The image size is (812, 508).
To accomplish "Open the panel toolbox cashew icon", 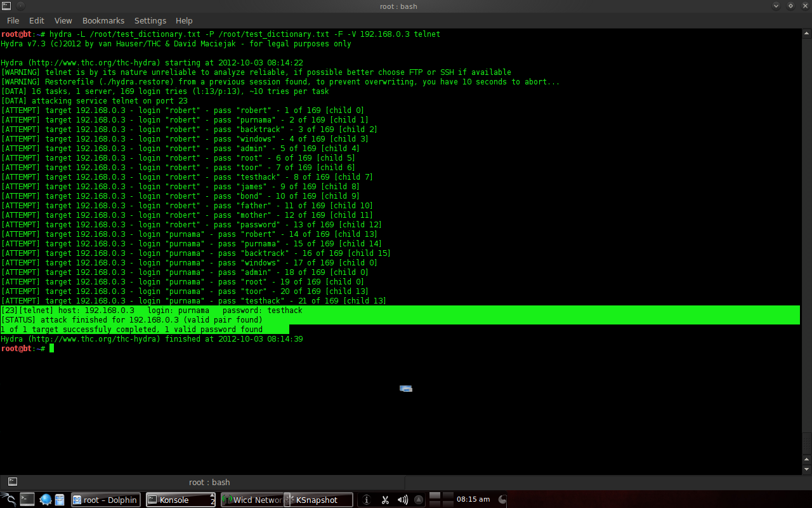I will (502, 500).
